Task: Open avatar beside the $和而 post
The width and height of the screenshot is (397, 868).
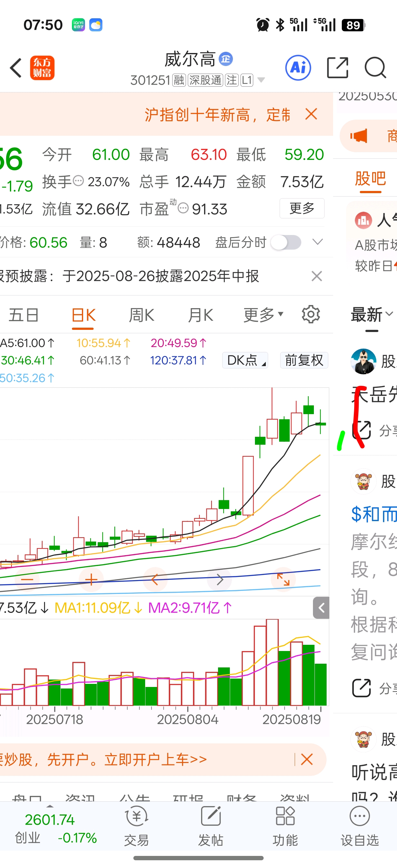Action: pyautogui.click(x=363, y=481)
